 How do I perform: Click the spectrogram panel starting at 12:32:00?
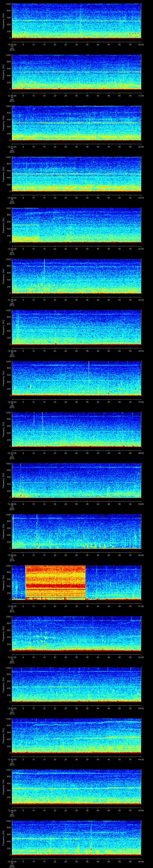pos(77,174)
